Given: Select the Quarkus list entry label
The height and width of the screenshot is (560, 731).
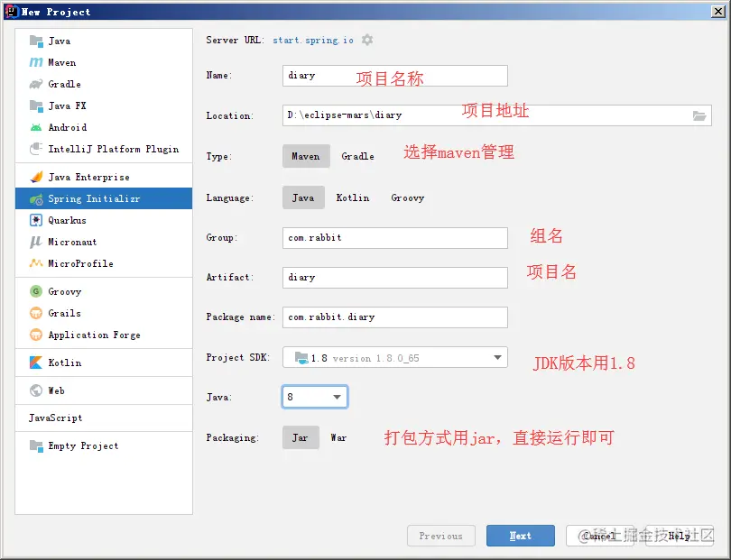Looking at the screenshot, I should click(x=67, y=220).
